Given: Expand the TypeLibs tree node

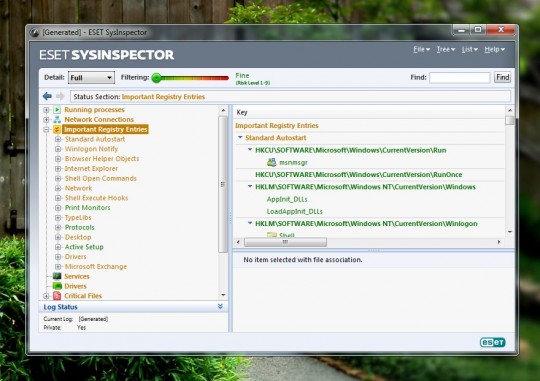Looking at the screenshot, I should click(x=58, y=218).
